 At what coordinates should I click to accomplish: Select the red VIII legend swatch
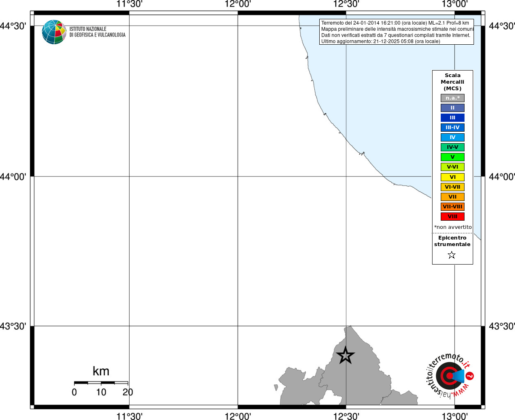pyautogui.click(x=453, y=217)
